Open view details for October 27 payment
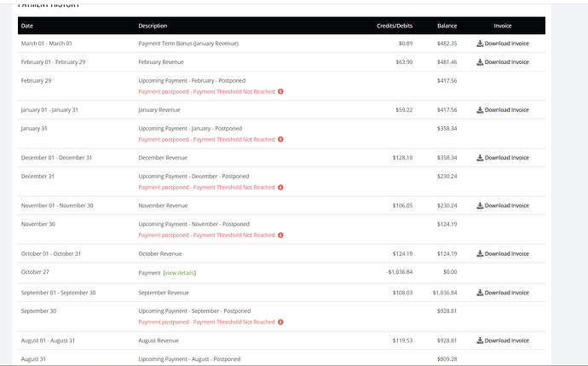This screenshot has width=588, height=366. (180, 272)
